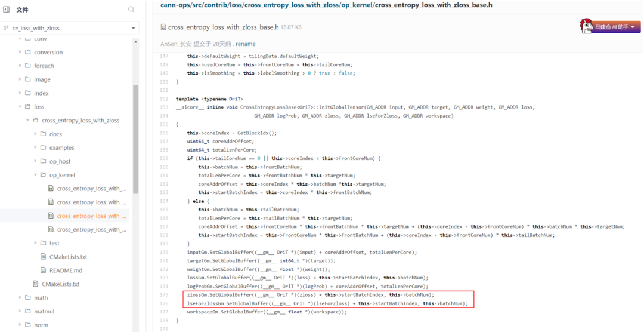Open README.md in the file tree
The height and width of the screenshot is (332, 644).
[x=66, y=270]
